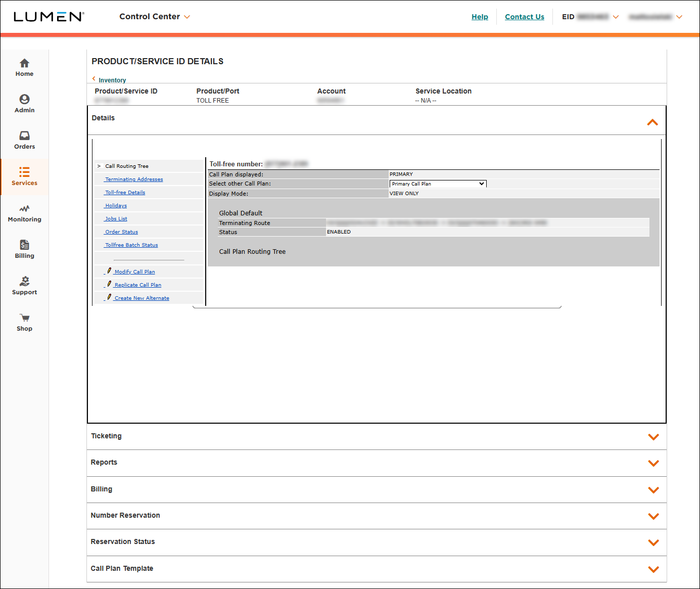Open the Monitoring section

coord(24,213)
